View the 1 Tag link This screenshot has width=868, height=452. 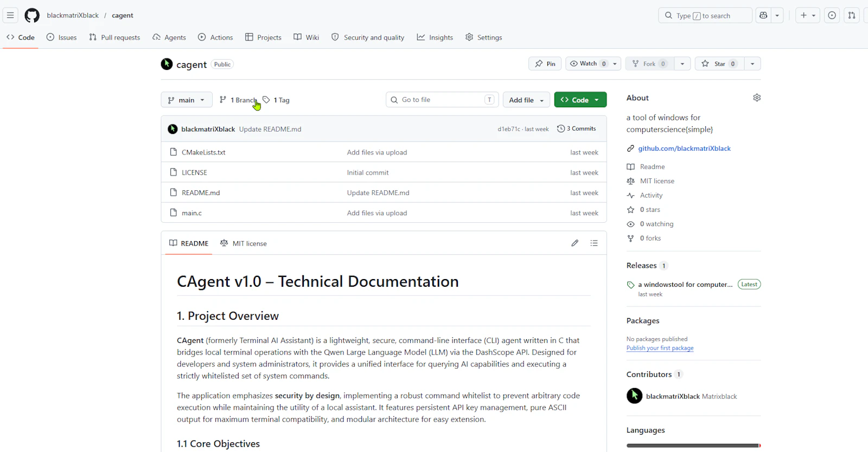[276, 100]
